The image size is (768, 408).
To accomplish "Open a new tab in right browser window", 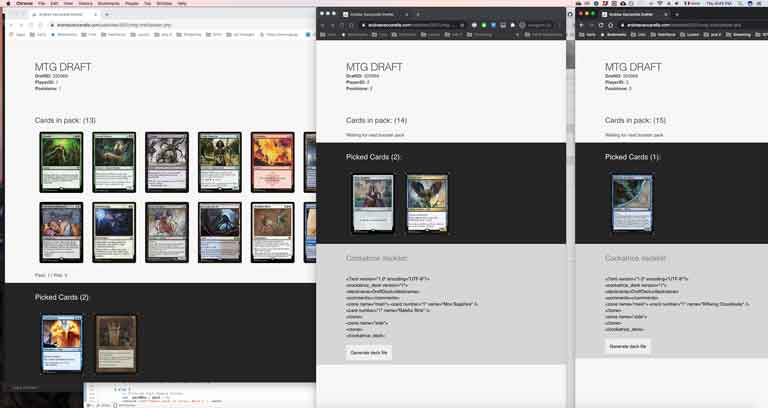I will coord(677,14).
